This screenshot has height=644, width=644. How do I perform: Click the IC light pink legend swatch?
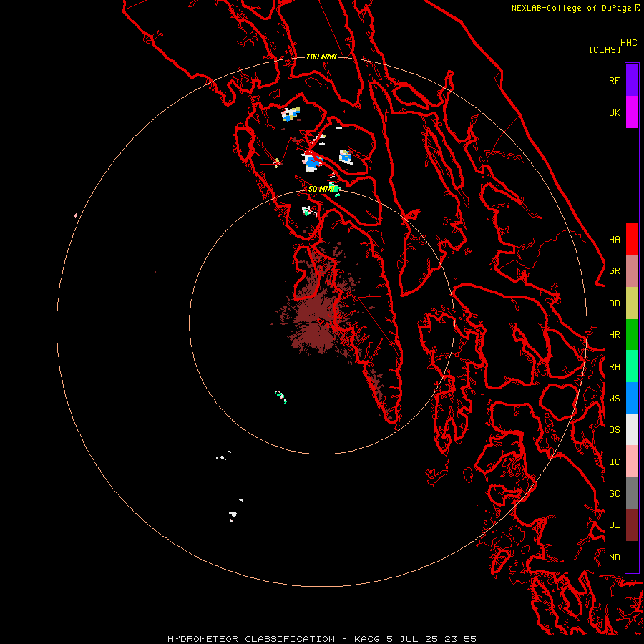(632, 462)
